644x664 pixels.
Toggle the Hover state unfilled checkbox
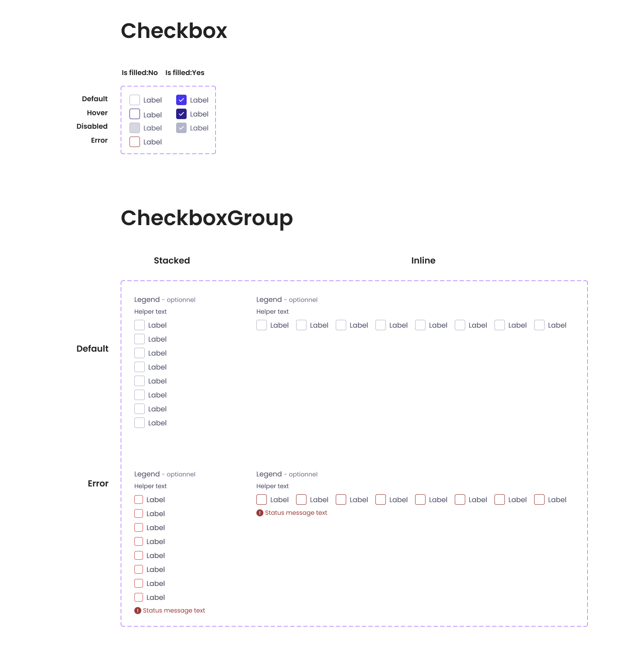coord(135,114)
